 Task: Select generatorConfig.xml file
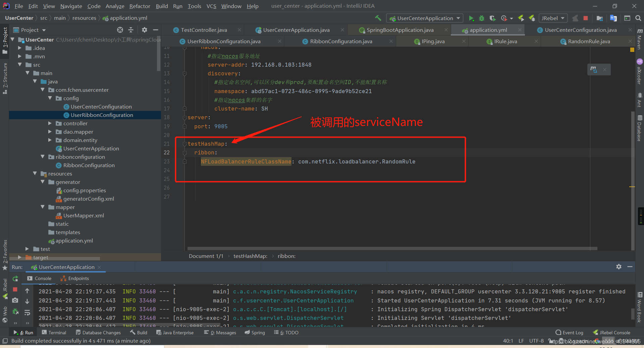(x=85, y=199)
